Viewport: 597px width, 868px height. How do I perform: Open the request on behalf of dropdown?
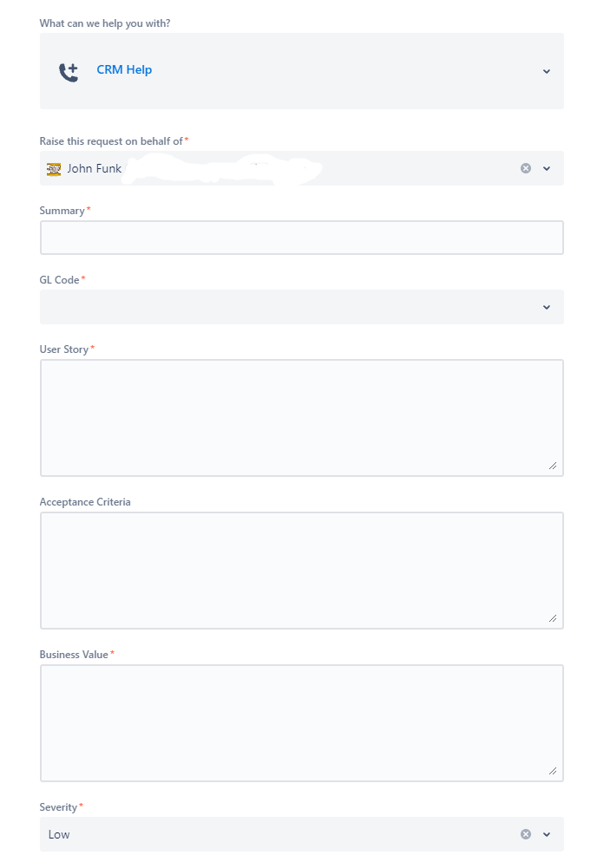547,168
